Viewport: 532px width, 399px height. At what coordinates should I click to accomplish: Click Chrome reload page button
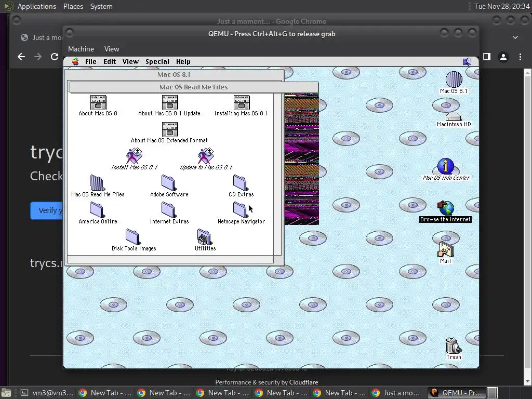(54, 57)
